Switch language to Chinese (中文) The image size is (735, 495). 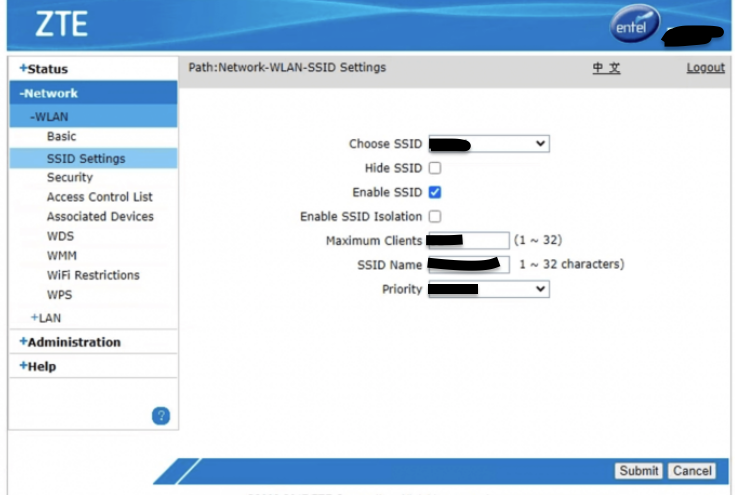coord(606,68)
